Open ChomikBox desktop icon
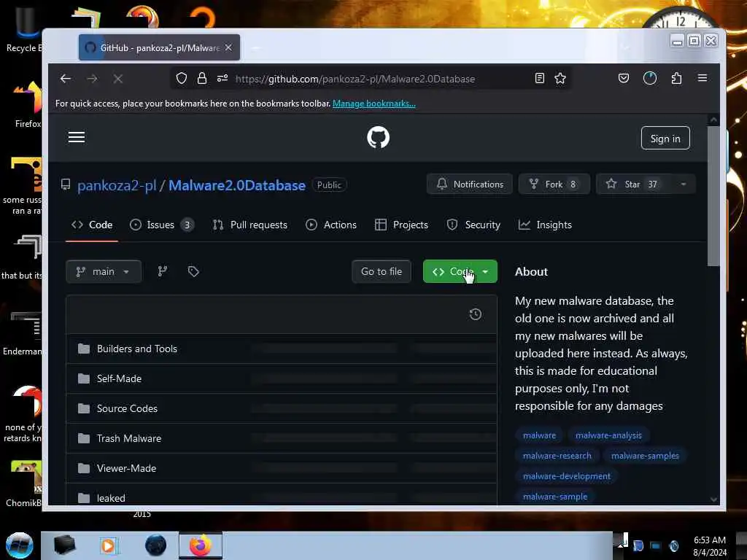 coord(25,483)
